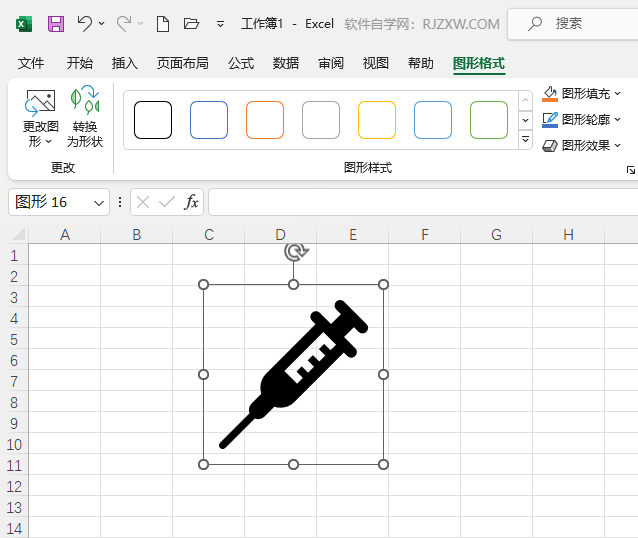Expand the graphic styles gallery
The width and height of the screenshot is (638, 538).
click(x=525, y=139)
